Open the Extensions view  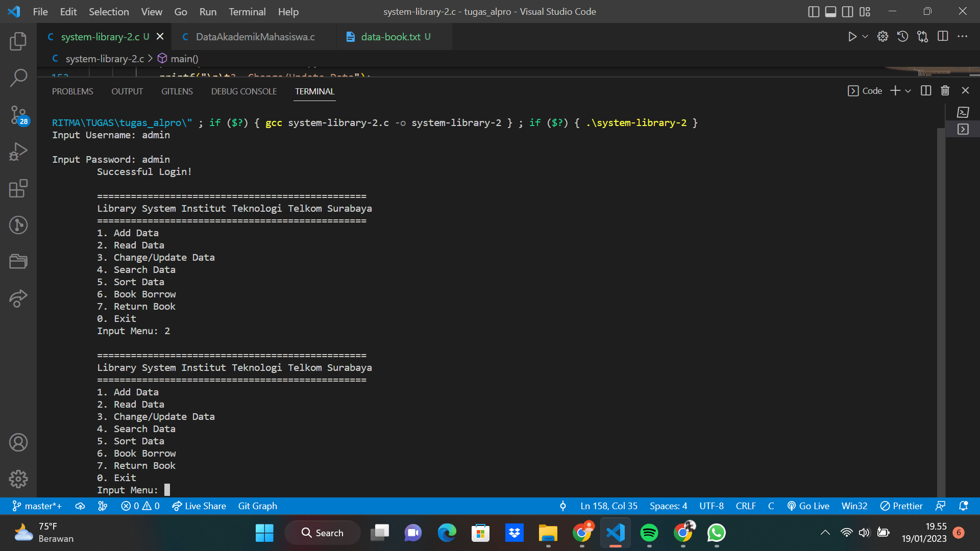click(18, 188)
